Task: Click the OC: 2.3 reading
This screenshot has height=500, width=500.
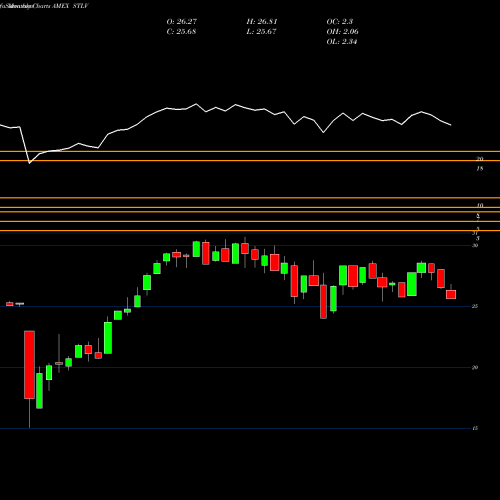Action: (340, 22)
